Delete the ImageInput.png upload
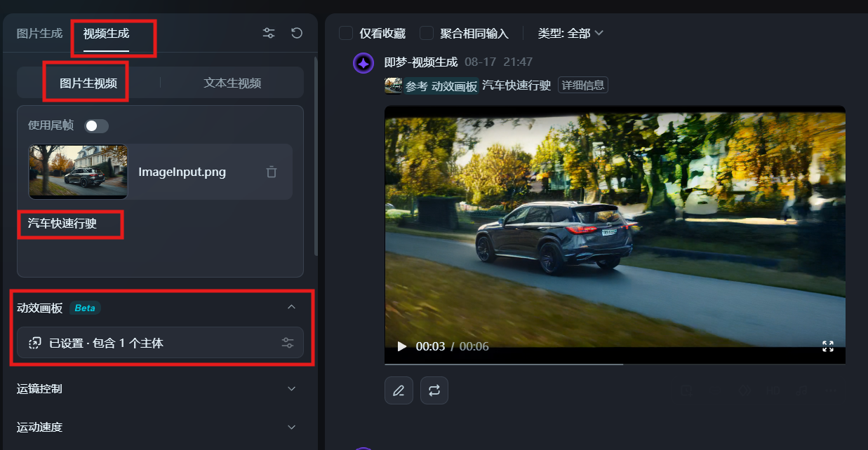This screenshot has height=450, width=868. pyautogui.click(x=272, y=172)
